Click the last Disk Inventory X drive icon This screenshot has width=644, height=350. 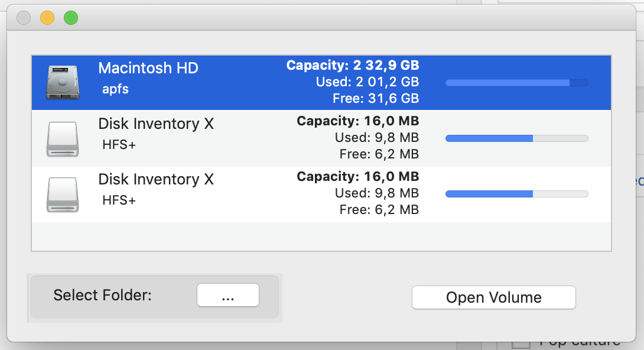(x=63, y=195)
